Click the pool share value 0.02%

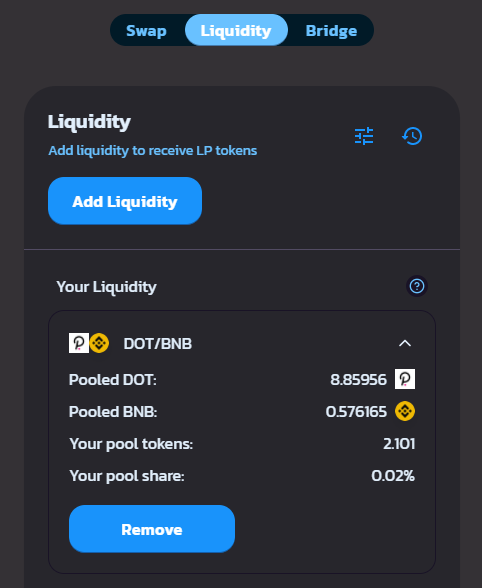pyautogui.click(x=393, y=476)
